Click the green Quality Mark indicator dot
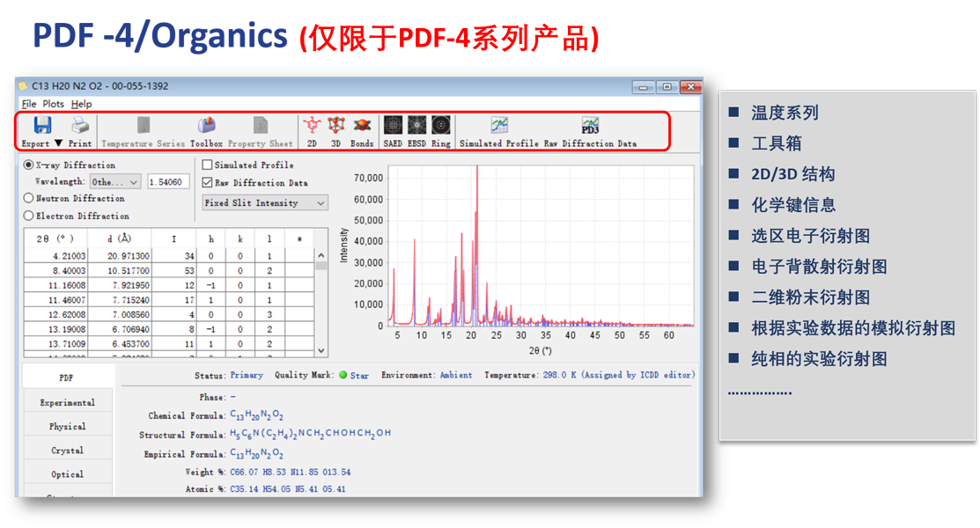 (343, 375)
